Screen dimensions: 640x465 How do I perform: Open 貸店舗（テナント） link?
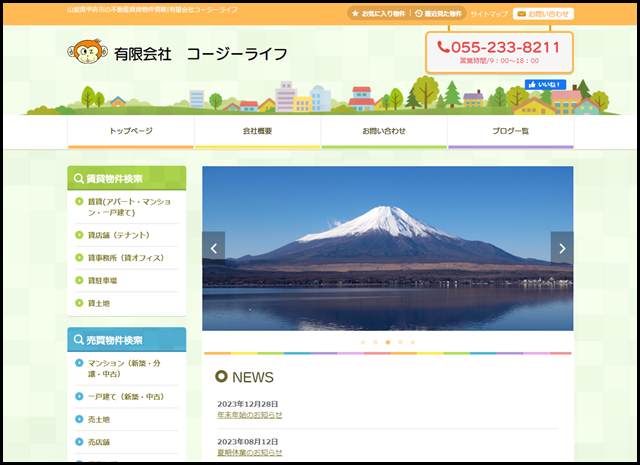[x=119, y=235]
